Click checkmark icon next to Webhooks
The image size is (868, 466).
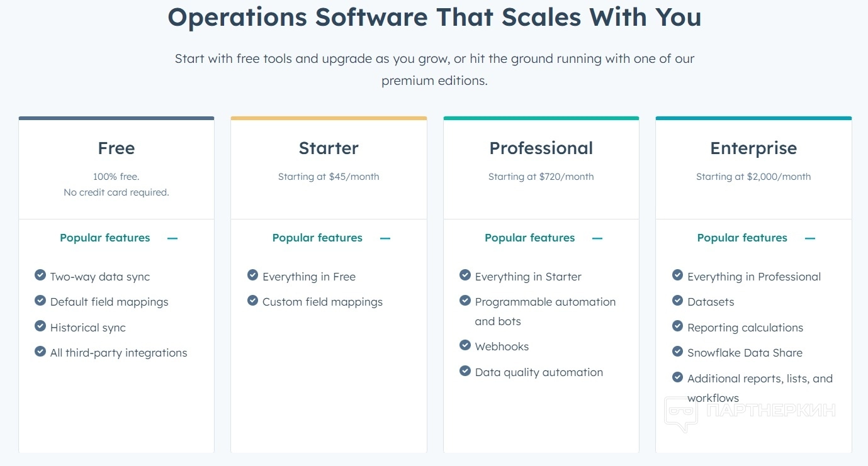tap(465, 345)
